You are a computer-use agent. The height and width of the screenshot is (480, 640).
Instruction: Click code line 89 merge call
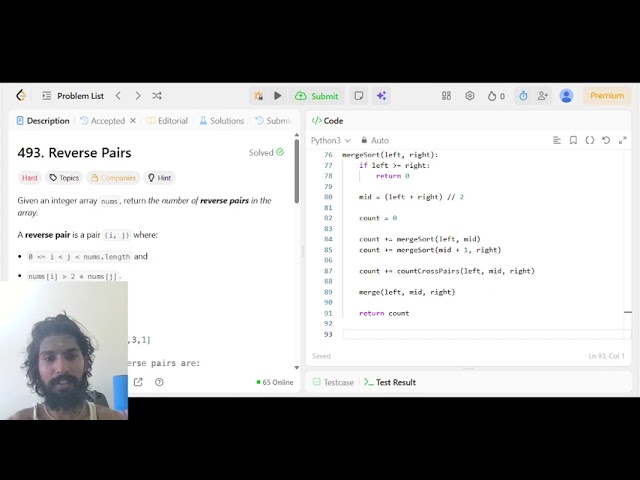pyautogui.click(x=407, y=292)
